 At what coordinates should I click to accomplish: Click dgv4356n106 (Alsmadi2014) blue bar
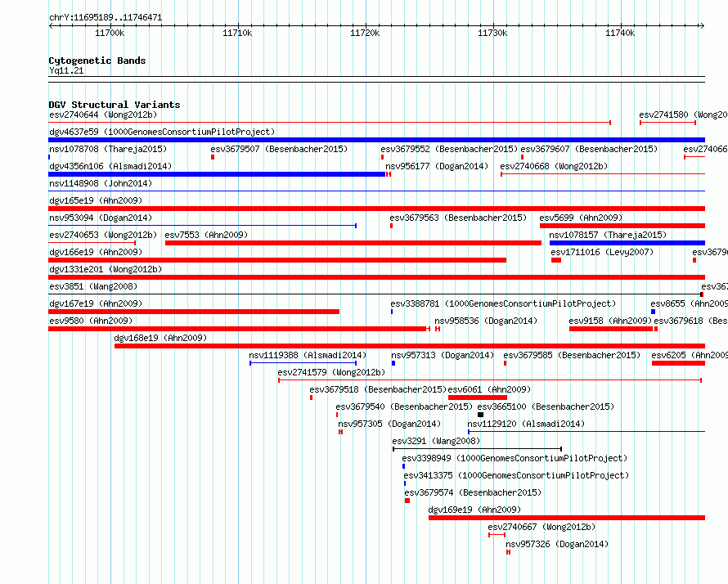[x=217, y=174]
